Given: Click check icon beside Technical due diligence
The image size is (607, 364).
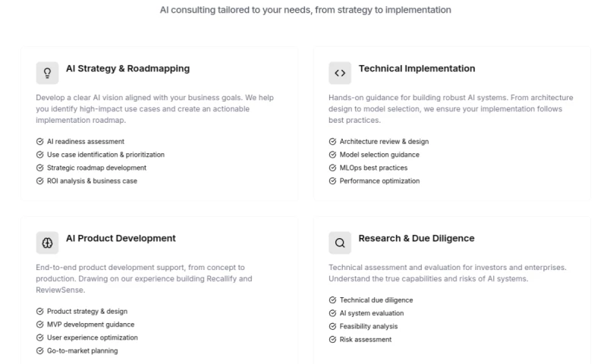Looking at the screenshot, I should (x=332, y=300).
